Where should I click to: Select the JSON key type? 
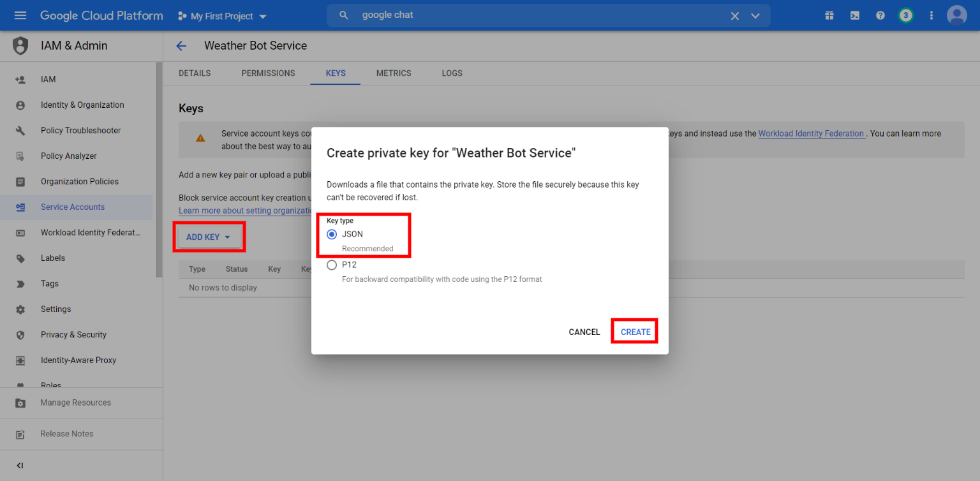pyautogui.click(x=332, y=234)
